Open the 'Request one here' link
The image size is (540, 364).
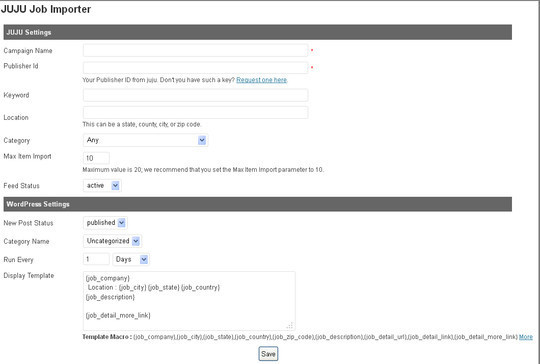pos(261,80)
